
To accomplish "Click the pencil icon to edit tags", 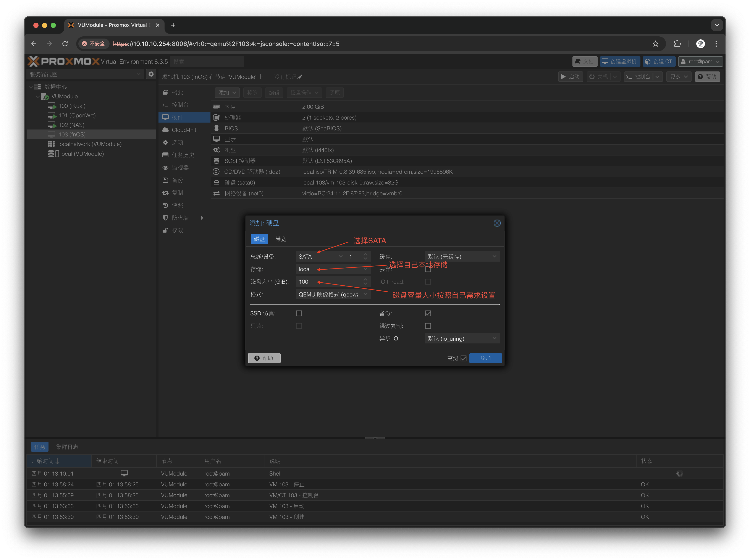I will tap(300, 77).
